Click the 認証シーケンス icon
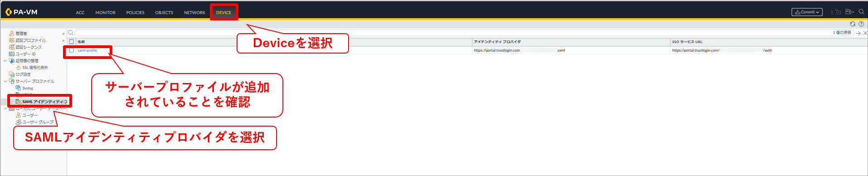Viewport: 868px width, 176px height. (12, 47)
